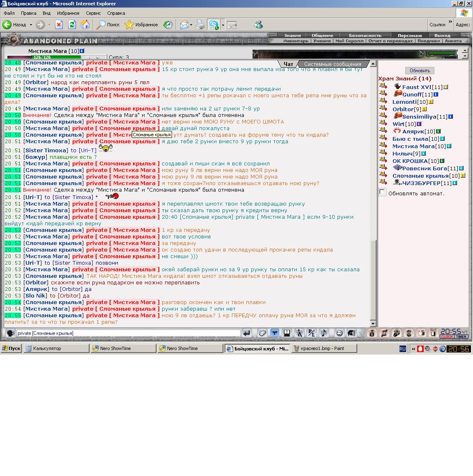Open info icon next to Faust XVI
The height and width of the screenshot is (476, 473).
[445, 87]
